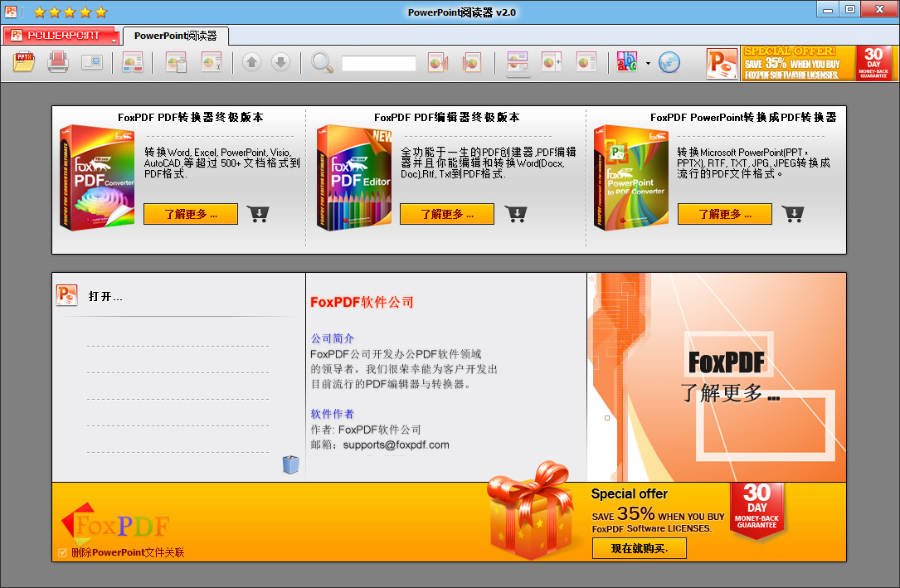The height and width of the screenshot is (588, 900).
Task: Find previous match with left-arrow slide icon
Action: [438, 62]
